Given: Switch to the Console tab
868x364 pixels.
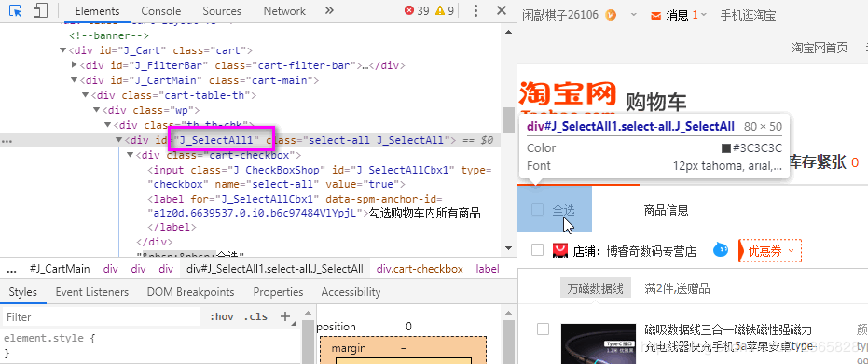Looking at the screenshot, I should (x=161, y=11).
